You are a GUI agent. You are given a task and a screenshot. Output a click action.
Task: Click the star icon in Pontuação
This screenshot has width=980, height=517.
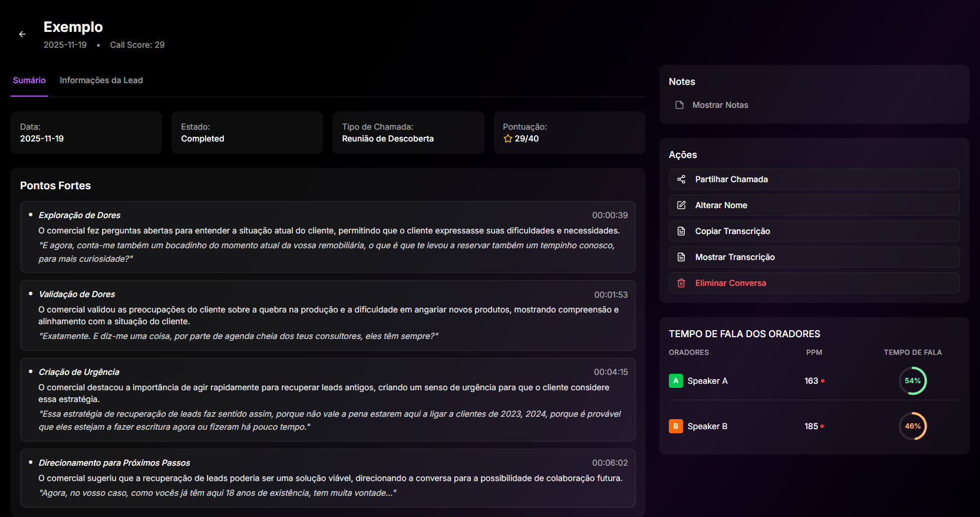(x=507, y=139)
